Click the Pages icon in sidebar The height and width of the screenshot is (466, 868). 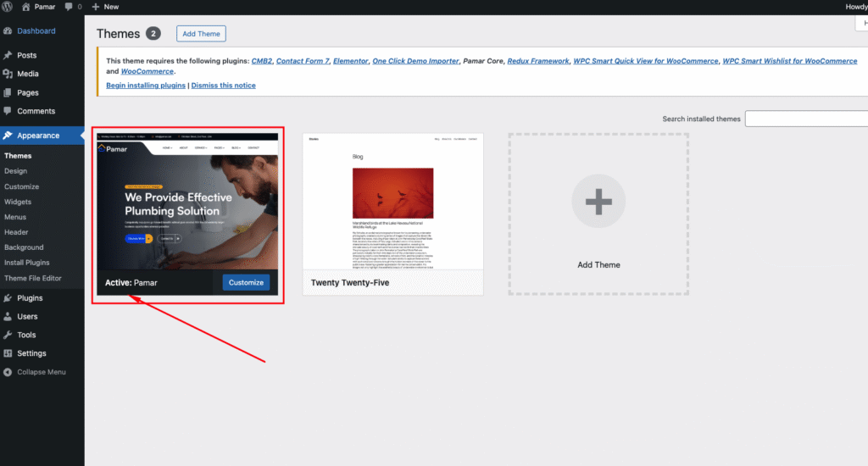pyautogui.click(x=8, y=92)
